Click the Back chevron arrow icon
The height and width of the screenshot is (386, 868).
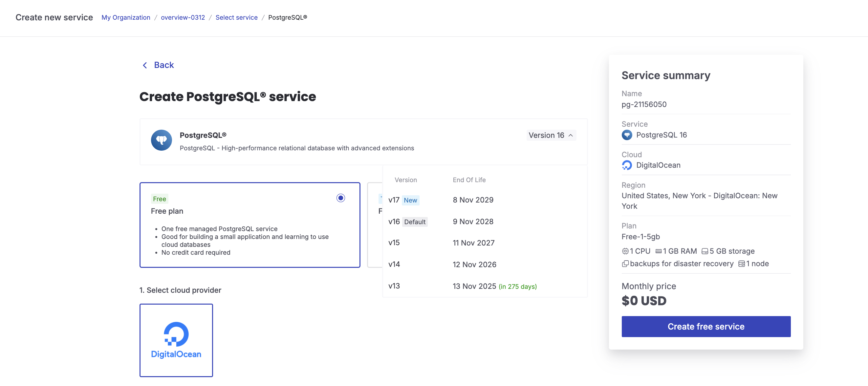[145, 65]
